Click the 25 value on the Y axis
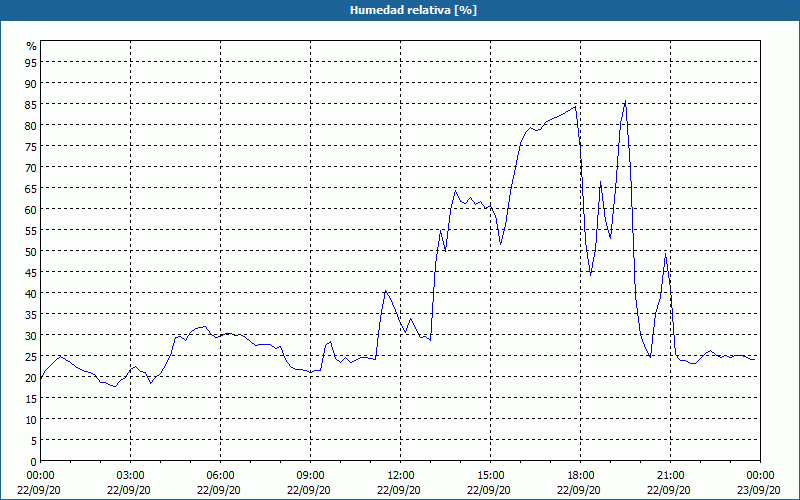800x500 pixels. [x=31, y=357]
